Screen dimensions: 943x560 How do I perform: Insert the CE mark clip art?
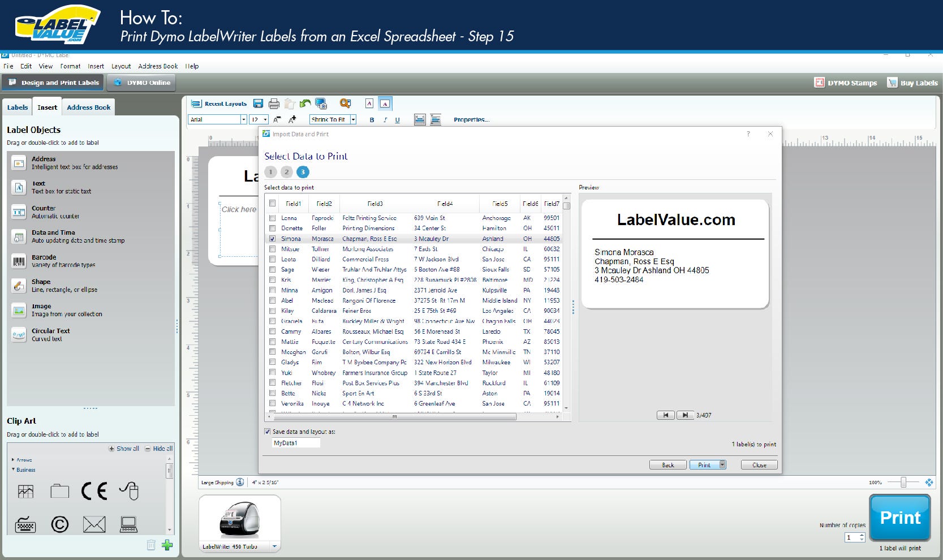pos(94,491)
